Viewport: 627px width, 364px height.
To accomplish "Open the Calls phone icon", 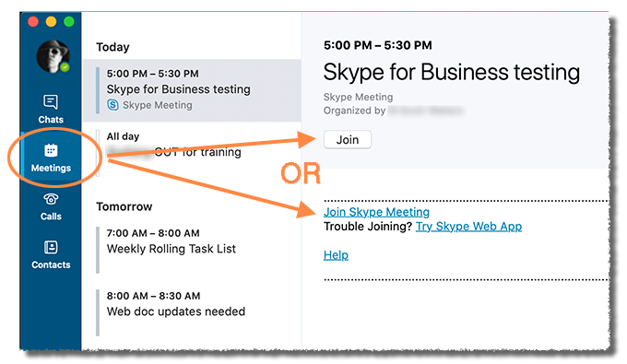I will [x=51, y=198].
